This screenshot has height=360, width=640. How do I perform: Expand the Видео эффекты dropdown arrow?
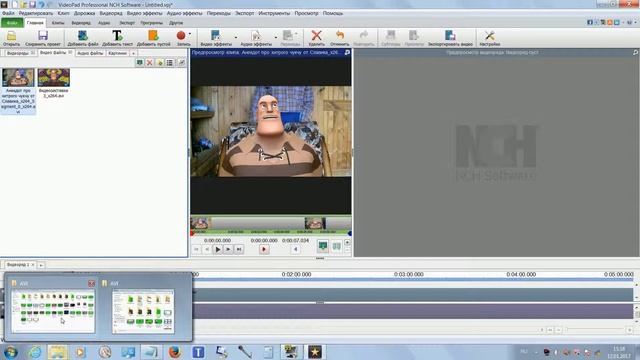click(x=236, y=38)
